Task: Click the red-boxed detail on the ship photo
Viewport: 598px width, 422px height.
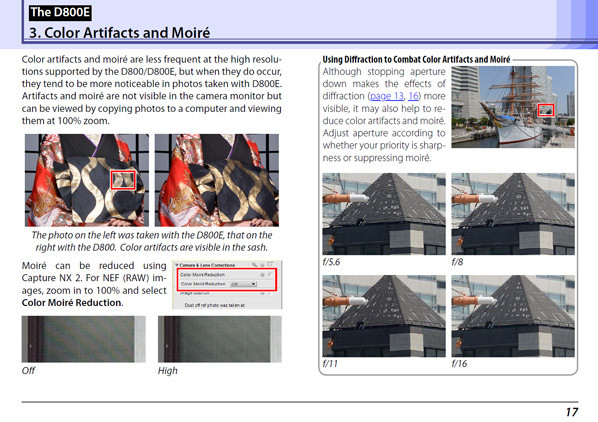Action: pos(546,110)
